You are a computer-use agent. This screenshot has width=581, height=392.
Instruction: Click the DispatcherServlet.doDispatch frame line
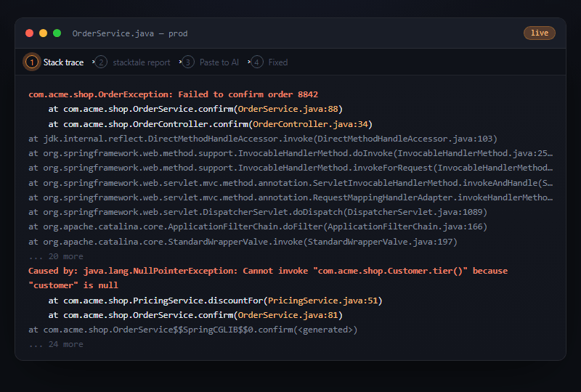tap(258, 212)
